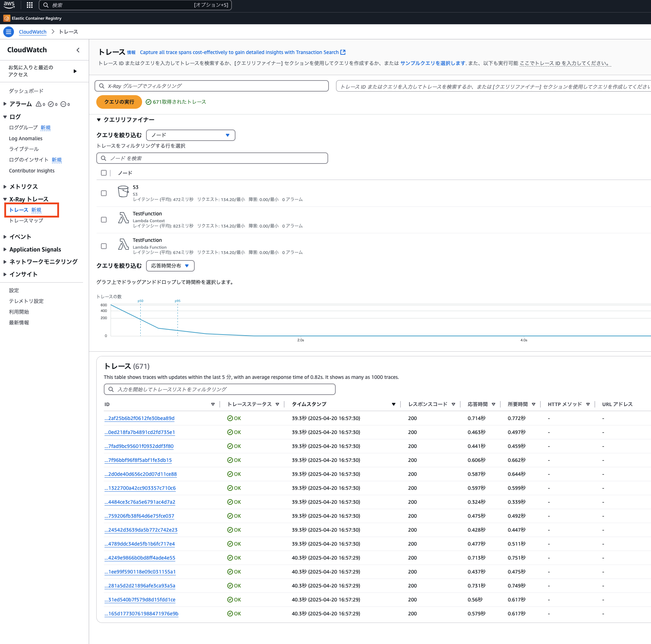Viewport: 651px width, 644px height.
Task: Toggle the hamburger navigation menu button
Action: point(9,32)
